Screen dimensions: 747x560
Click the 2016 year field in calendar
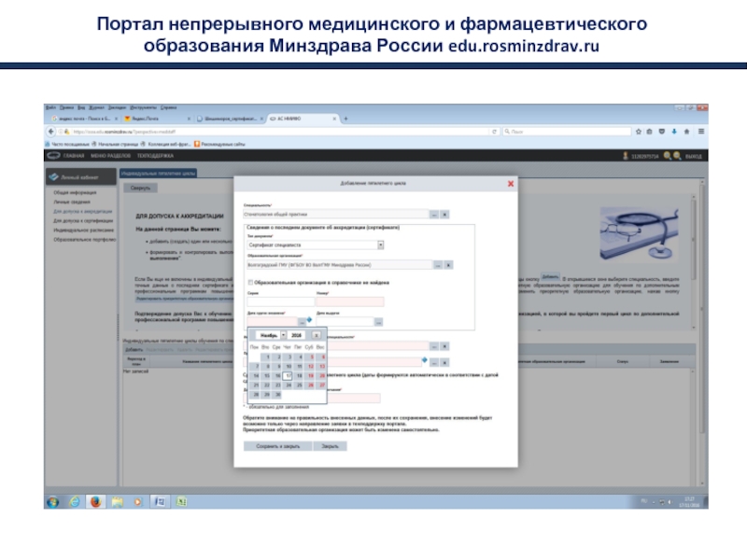pos(296,335)
